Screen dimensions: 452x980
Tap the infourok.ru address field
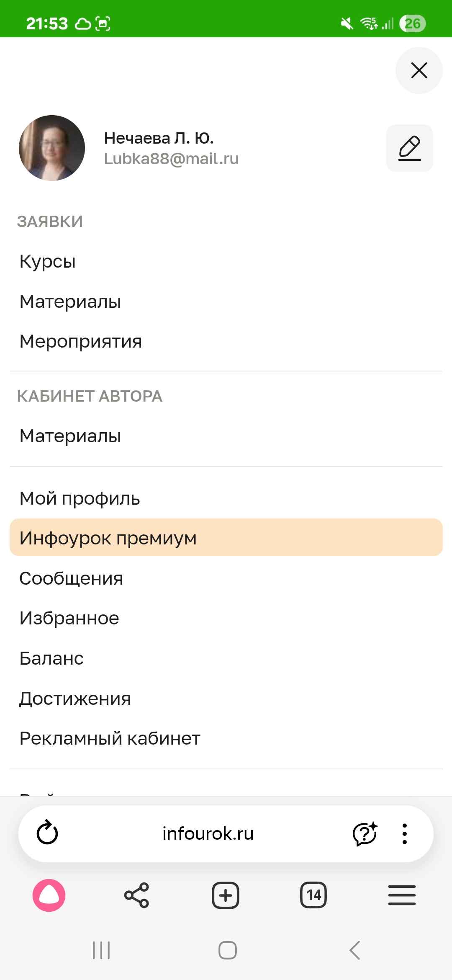pyautogui.click(x=208, y=833)
